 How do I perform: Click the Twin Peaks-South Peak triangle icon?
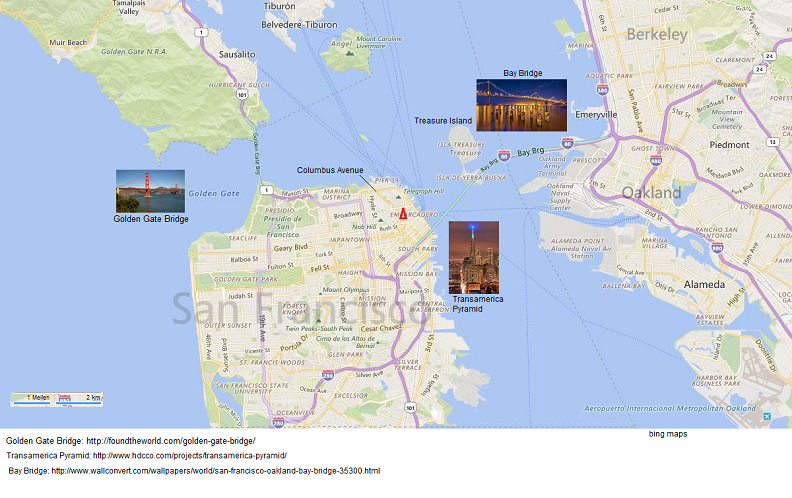click(318, 320)
